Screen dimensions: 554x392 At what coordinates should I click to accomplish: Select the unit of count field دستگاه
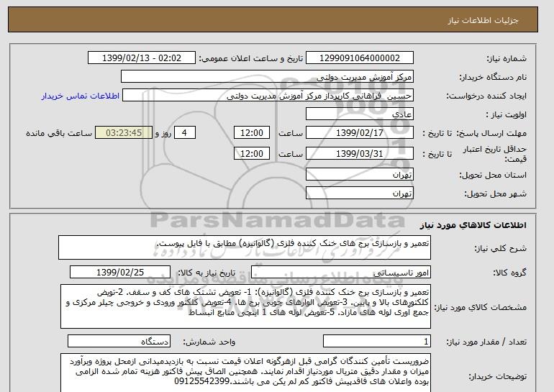point(119,341)
